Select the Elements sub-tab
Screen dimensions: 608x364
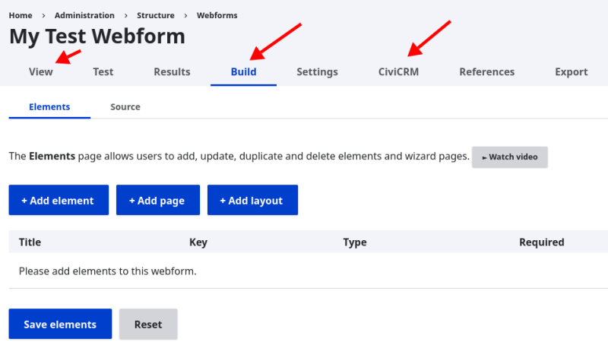[49, 107]
